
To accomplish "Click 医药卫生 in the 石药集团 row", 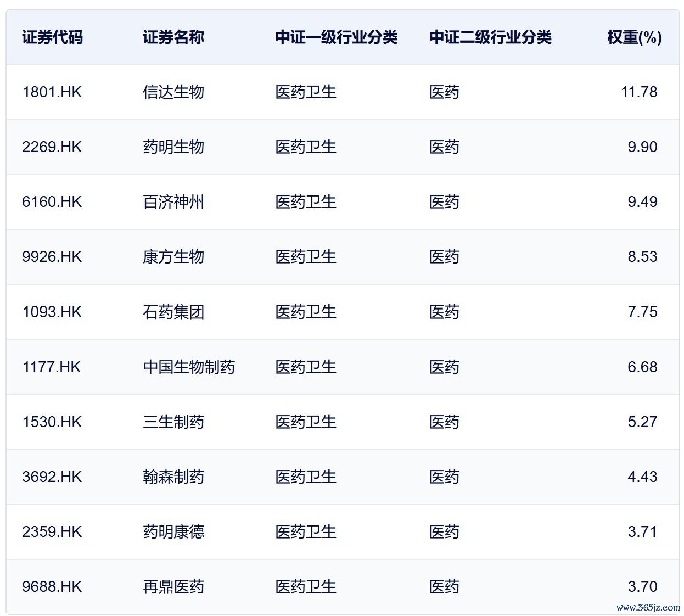I will (x=306, y=312).
